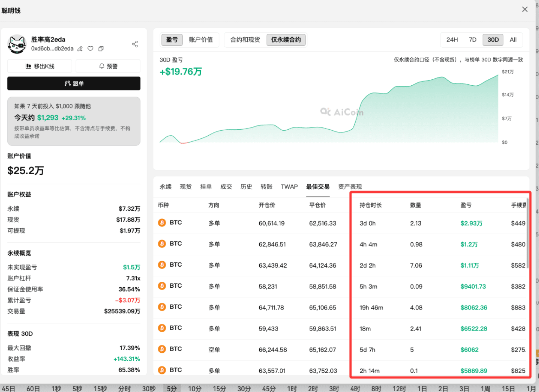Click the $25.2万 account value
This screenshot has height=392, width=539.
(x=26, y=171)
